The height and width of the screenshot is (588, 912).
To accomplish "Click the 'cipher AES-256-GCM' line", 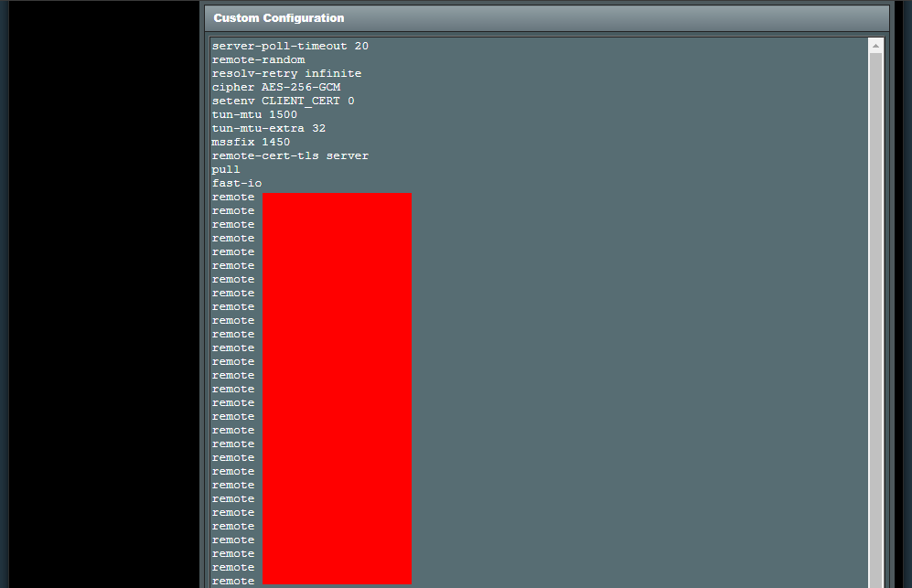I will point(276,87).
